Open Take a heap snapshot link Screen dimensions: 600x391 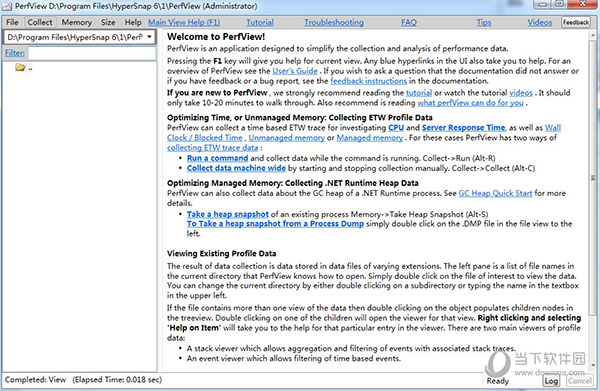tap(228, 214)
